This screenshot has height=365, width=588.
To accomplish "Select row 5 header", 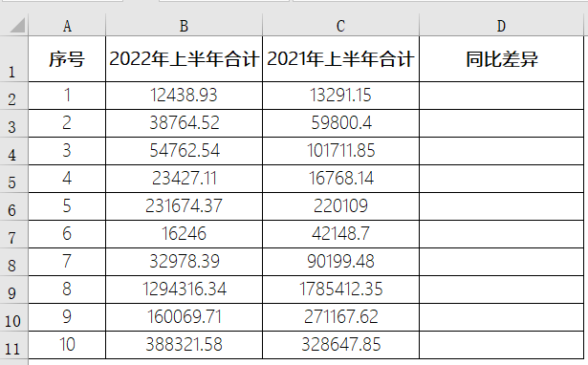I will (x=14, y=179).
